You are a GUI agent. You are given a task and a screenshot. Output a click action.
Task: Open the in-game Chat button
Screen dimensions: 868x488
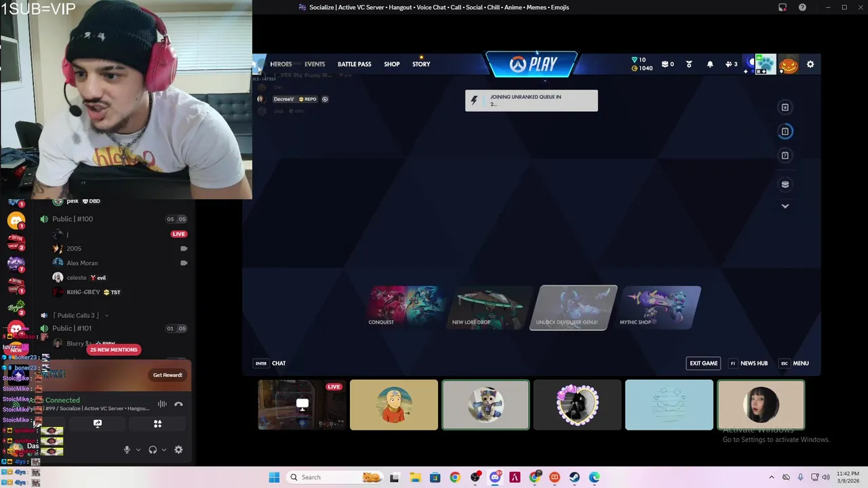pyautogui.click(x=270, y=363)
